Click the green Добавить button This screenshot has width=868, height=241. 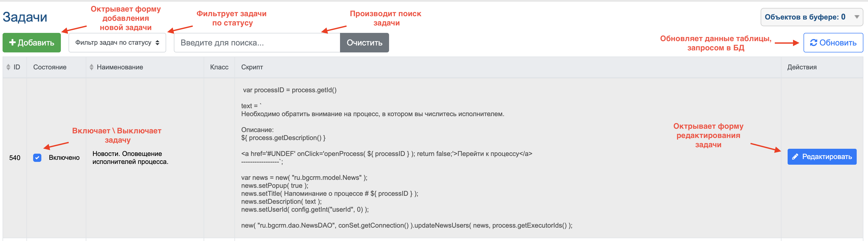(x=32, y=42)
